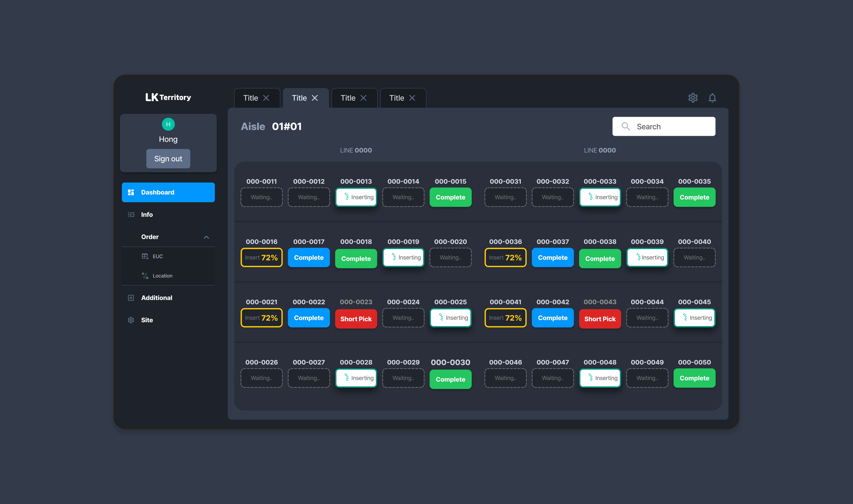Close the first Title tab

(266, 98)
